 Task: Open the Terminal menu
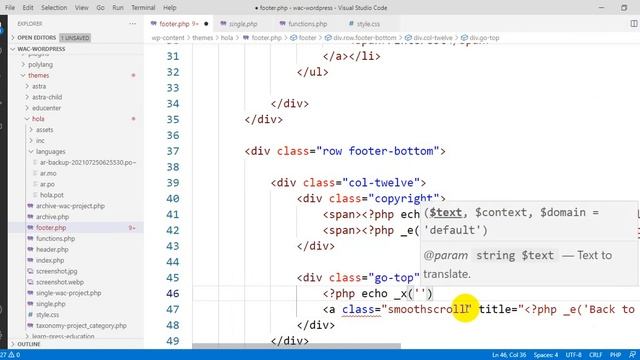(143, 8)
